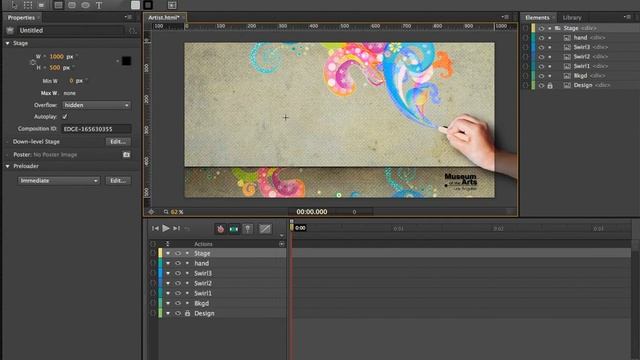The height and width of the screenshot is (360, 640).
Task: Toggle hand layer visibility in timeline
Action: (x=178, y=263)
